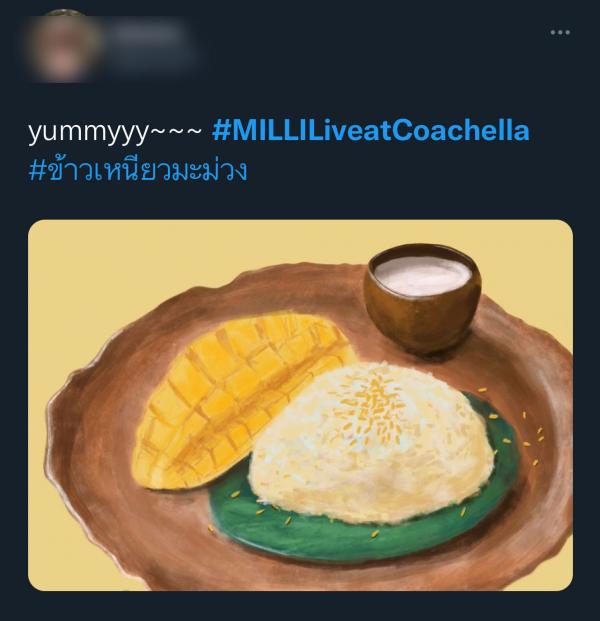Open the three-dot more options menu
Viewport: 600px width, 621px height.
[560, 32]
